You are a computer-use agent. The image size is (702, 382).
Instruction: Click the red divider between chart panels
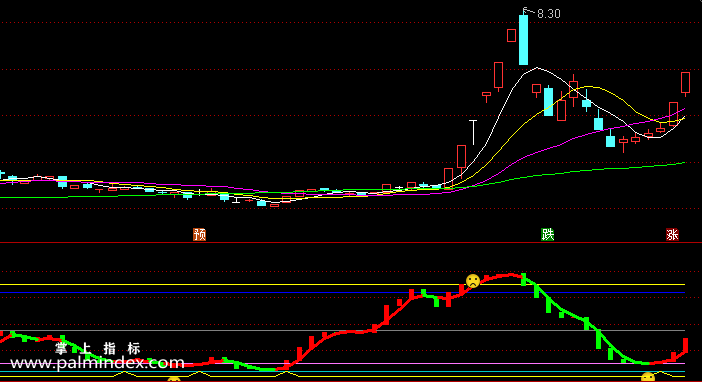pyautogui.click(x=351, y=242)
